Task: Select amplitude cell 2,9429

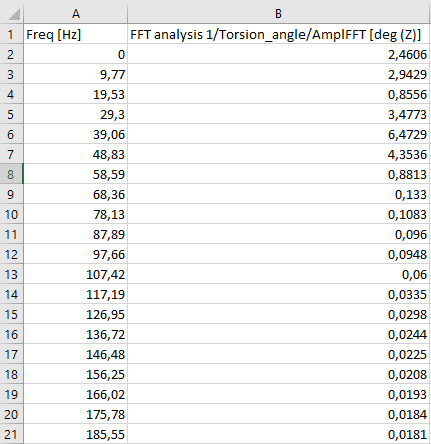Action: (279, 74)
